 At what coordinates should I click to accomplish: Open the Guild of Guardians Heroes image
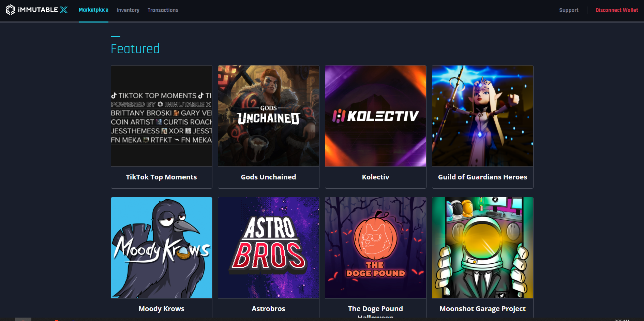(x=483, y=116)
